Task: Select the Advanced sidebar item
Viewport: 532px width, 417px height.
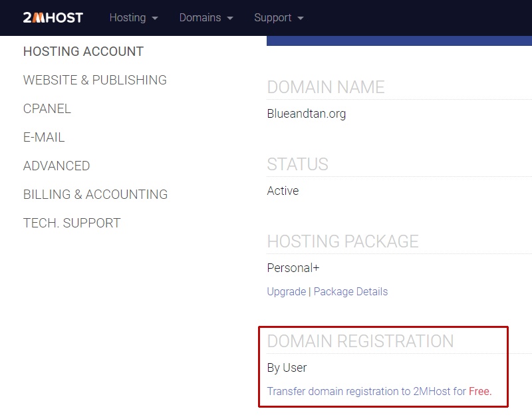Action: [57, 166]
